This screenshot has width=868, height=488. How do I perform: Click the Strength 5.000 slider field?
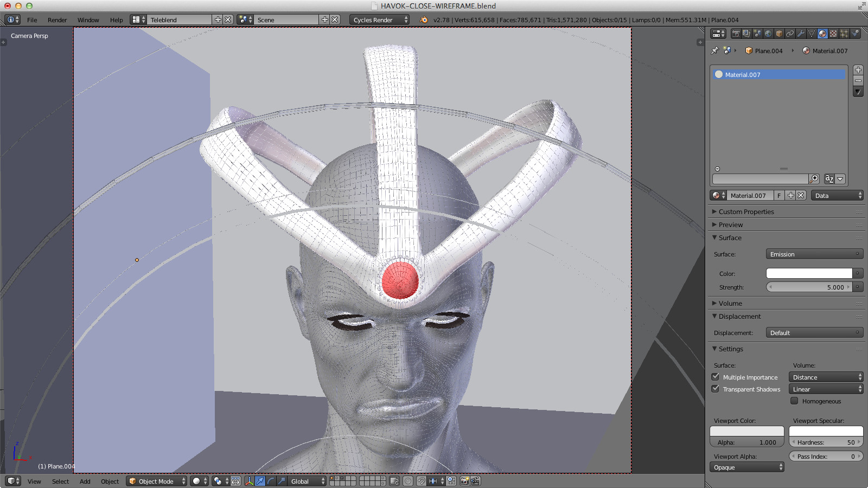[809, 287]
